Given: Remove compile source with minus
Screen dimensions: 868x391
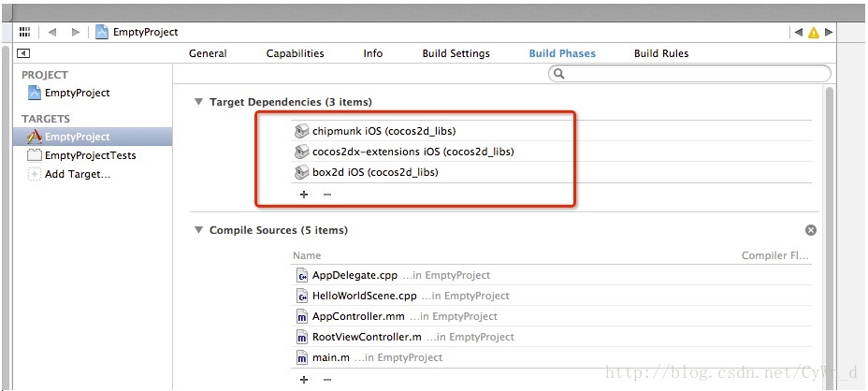Looking at the screenshot, I should point(327,380).
